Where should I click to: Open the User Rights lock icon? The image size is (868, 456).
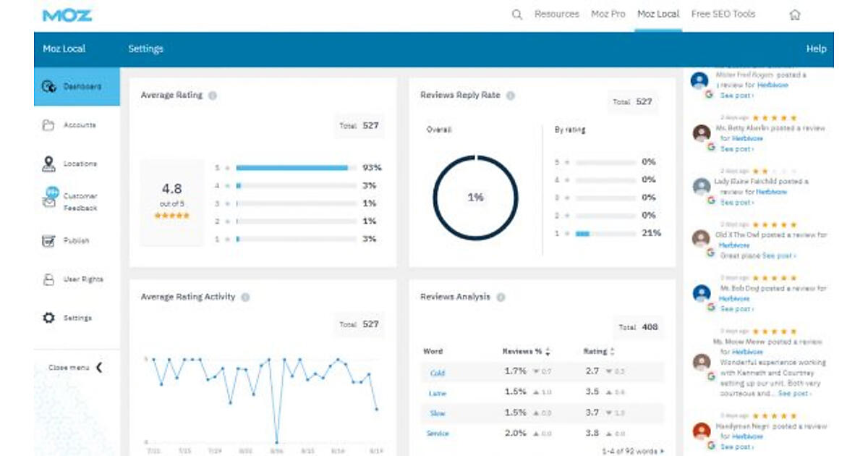(x=48, y=279)
